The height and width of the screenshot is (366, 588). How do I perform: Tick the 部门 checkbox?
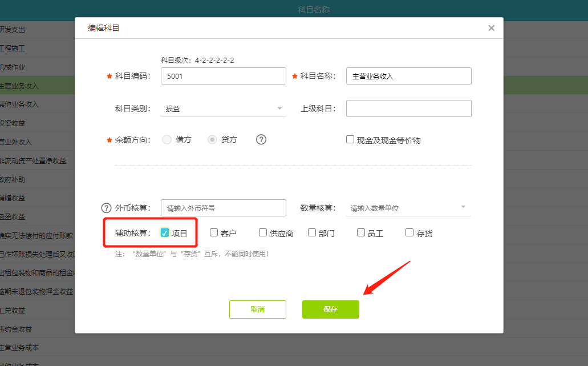point(312,232)
